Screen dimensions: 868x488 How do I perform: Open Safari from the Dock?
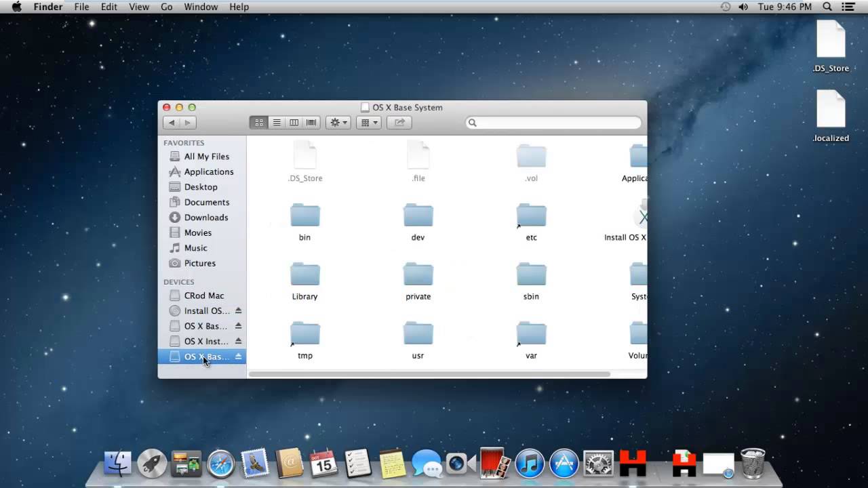(x=221, y=464)
